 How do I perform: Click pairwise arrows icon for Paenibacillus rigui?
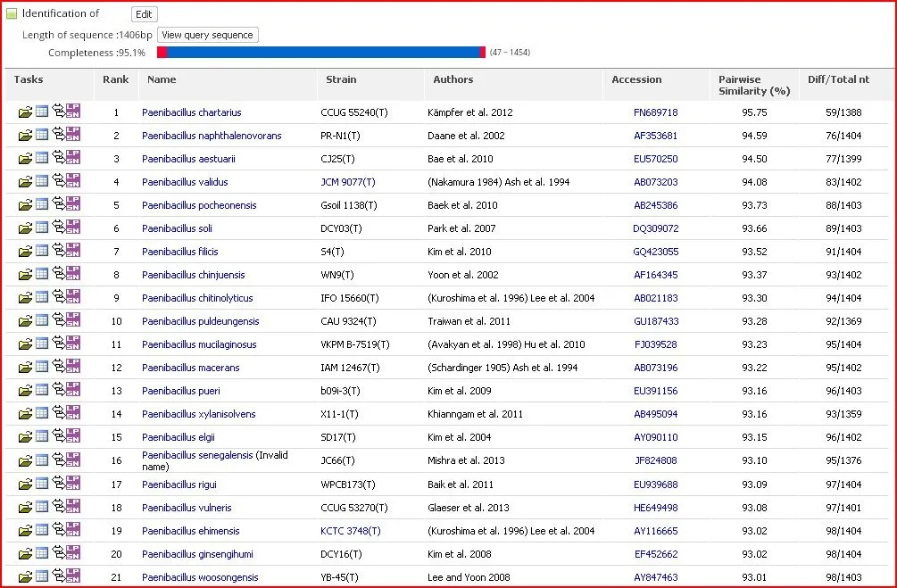click(x=58, y=482)
